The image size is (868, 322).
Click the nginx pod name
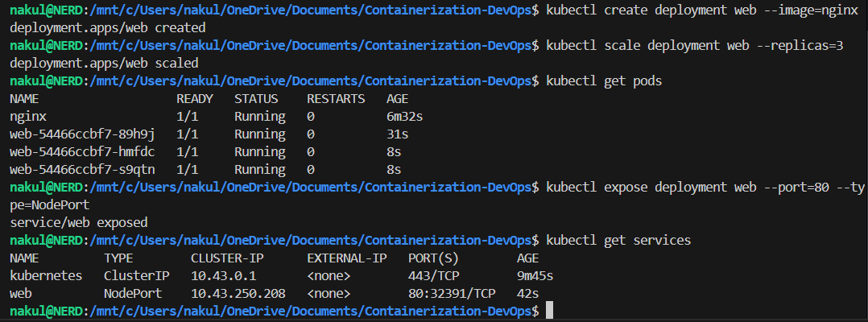tap(28, 118)
